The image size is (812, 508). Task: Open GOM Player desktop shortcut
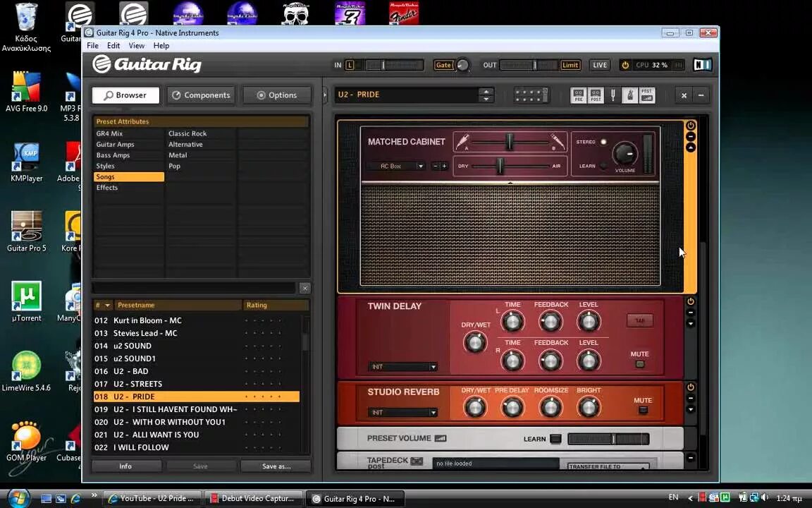26,440
